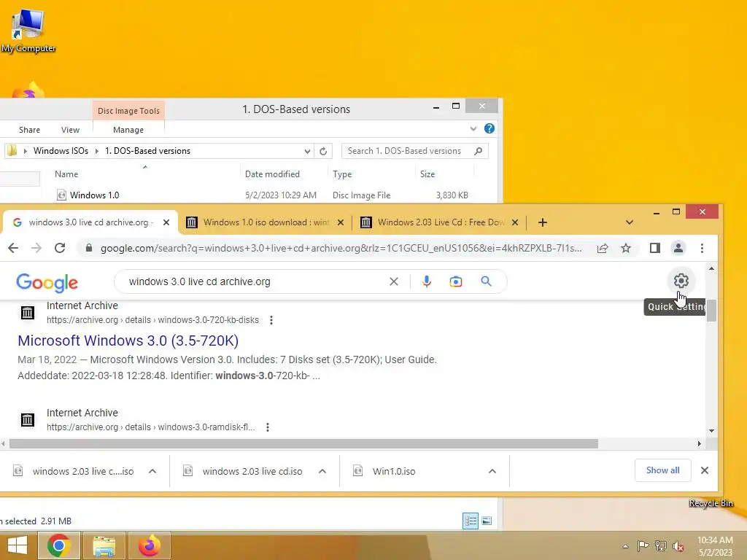Click Show all downloads button

click(x=662, y=470)
